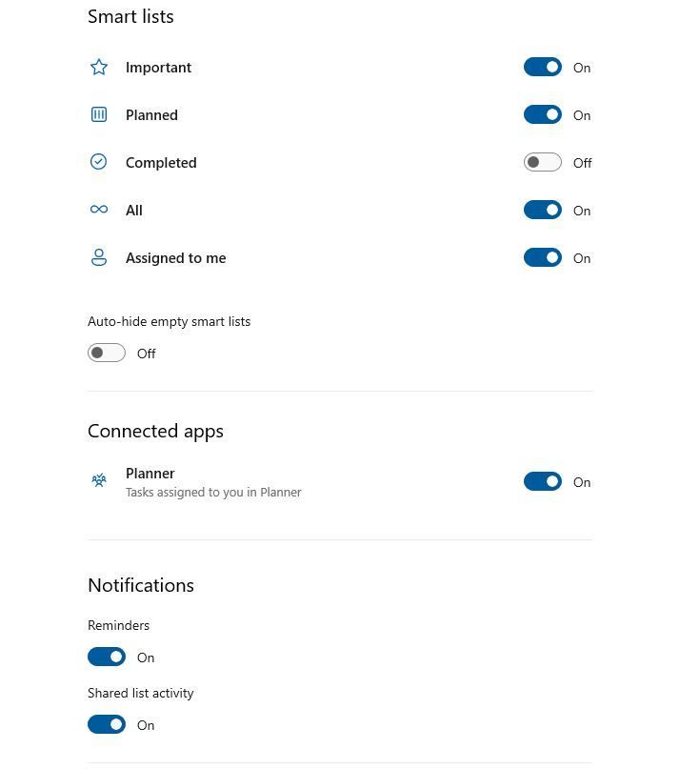
Task: Select the Notifications section heading
Action: tap(141, 585)
